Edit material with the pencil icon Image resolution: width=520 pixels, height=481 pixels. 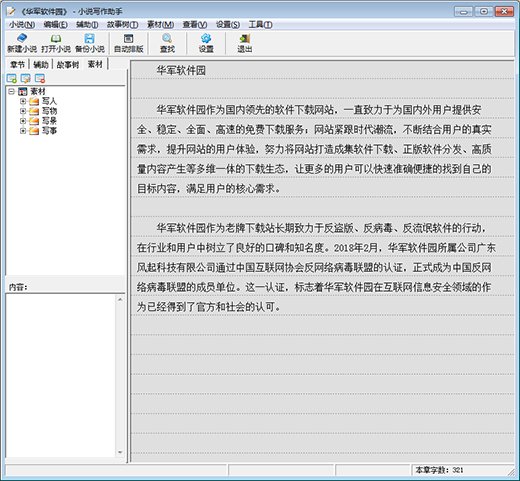click(26, 78)
